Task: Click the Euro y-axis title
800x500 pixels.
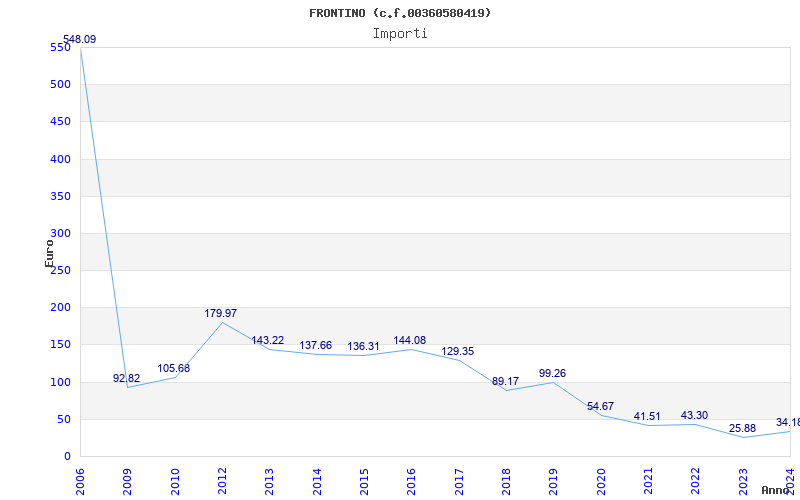Action: coord(49,253)
